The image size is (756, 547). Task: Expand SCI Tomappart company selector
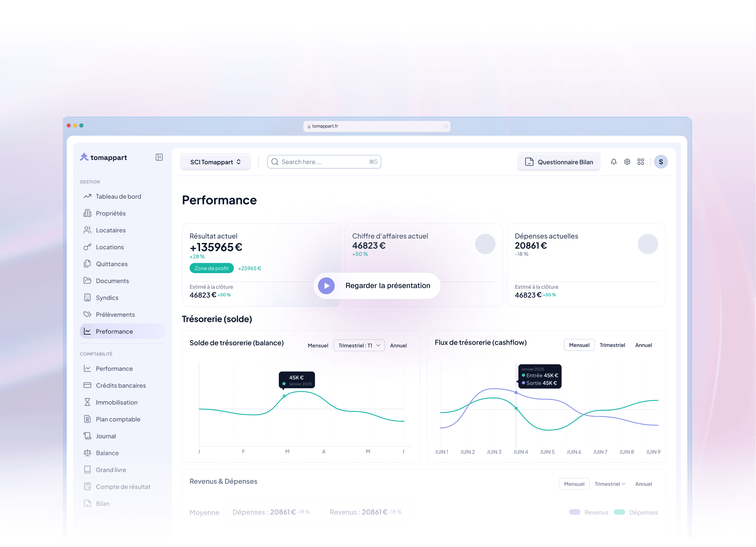pyautogui.click(x=215, y=162)
